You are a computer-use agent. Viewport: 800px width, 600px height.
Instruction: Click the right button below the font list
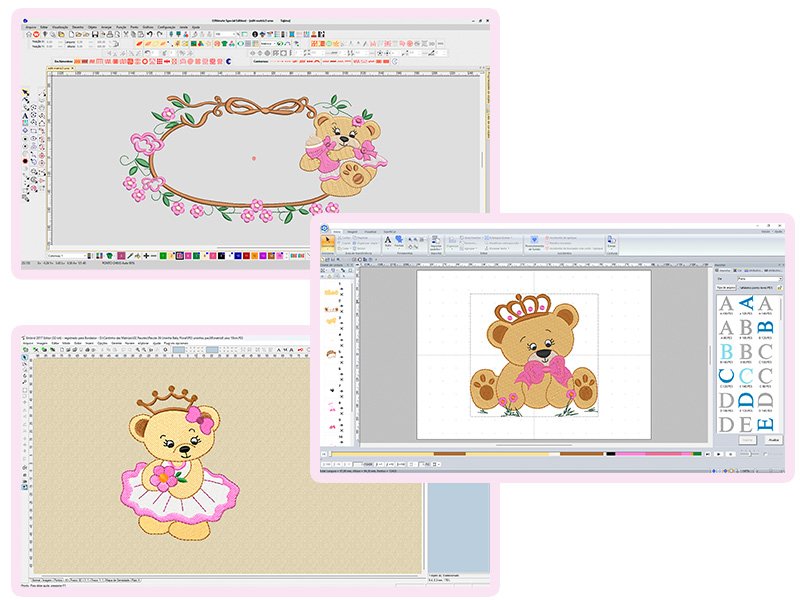tap(770, 438)
